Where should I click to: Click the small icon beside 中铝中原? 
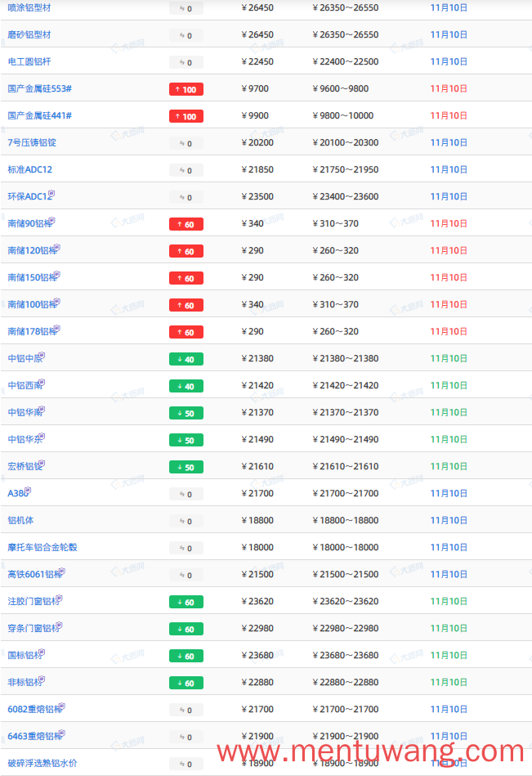click(x=42, y=356)
